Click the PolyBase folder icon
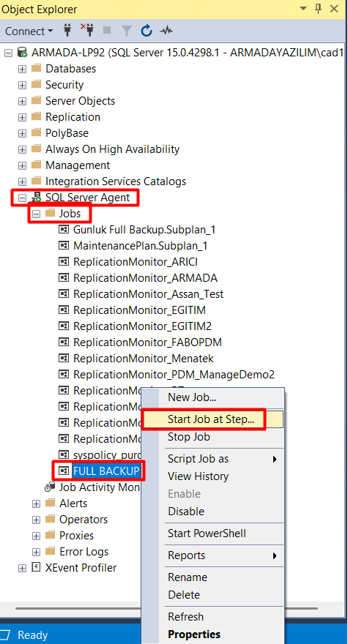 36,132
